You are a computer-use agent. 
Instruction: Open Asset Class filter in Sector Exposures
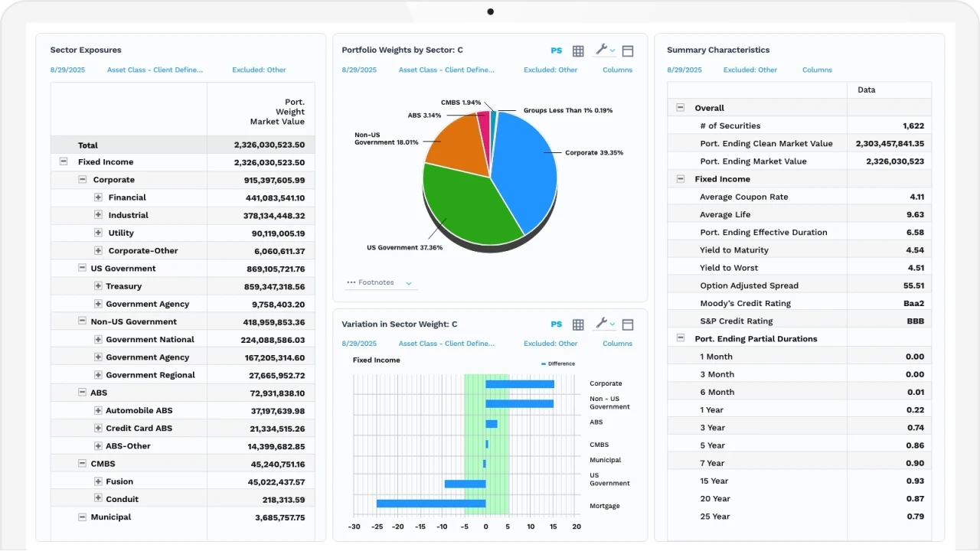(x=155, y=70)
